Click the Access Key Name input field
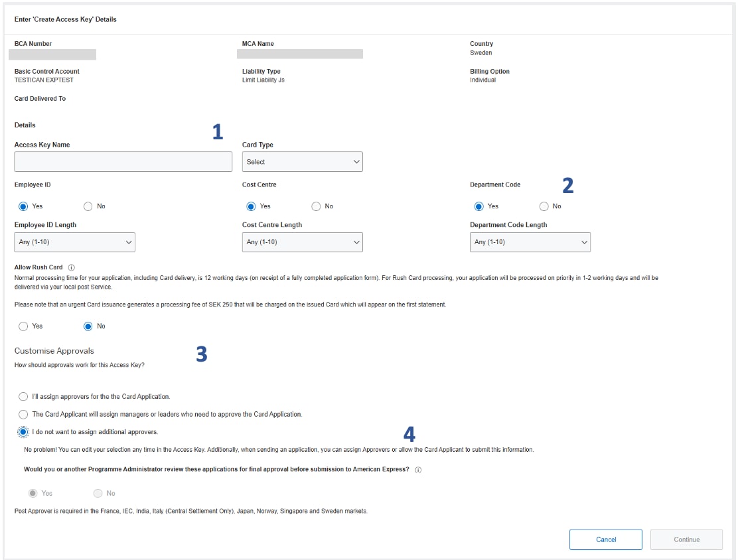738x560 pixels. (123, 161)
